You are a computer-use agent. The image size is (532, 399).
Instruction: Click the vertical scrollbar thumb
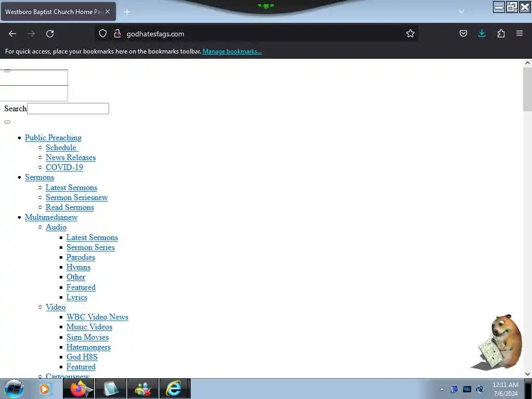pyautogui.click(x=527, y=89)
